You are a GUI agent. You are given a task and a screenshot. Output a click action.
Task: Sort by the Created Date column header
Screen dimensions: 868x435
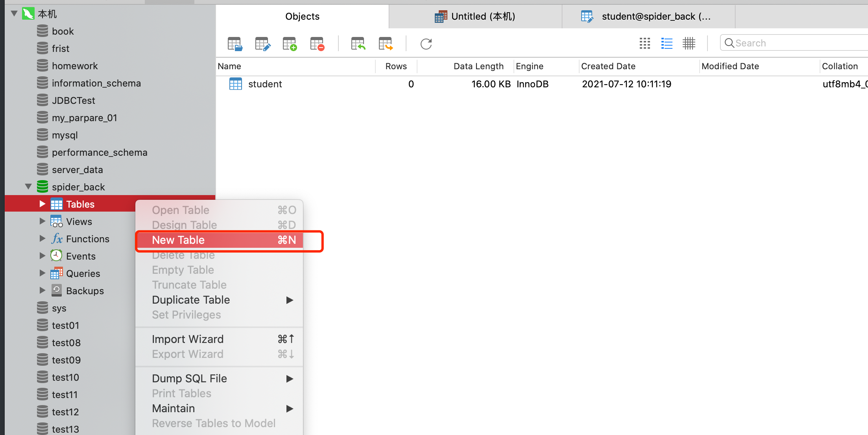pyautogui.click(x=608, y=66)
